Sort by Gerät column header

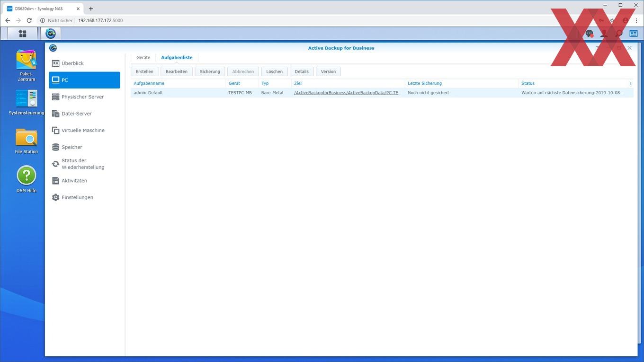click(x=242, y=83)
